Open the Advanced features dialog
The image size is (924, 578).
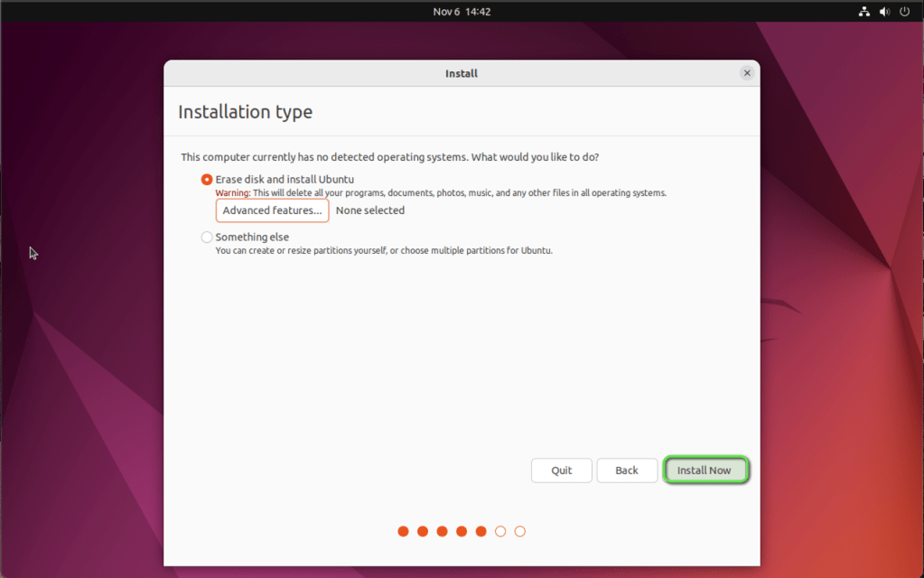click(272, 210)
